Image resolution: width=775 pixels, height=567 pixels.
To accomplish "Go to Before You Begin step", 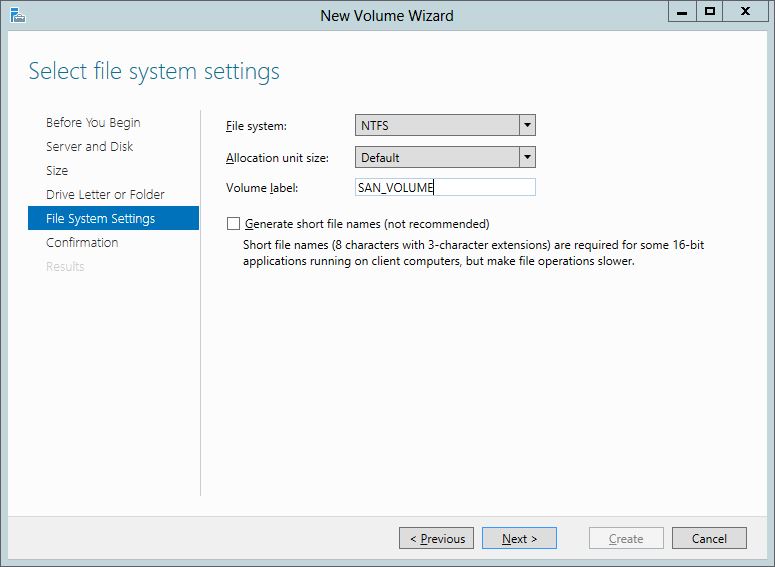I will [93, 122].
